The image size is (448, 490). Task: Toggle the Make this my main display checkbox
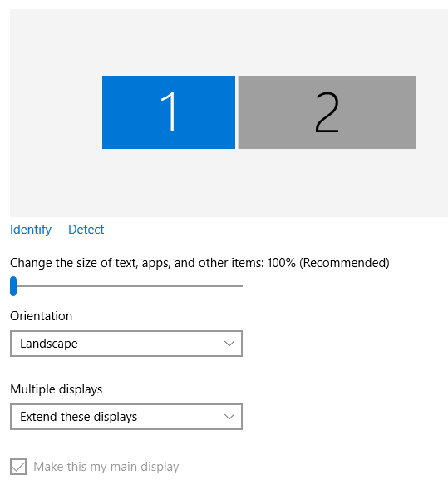[18, 467]
